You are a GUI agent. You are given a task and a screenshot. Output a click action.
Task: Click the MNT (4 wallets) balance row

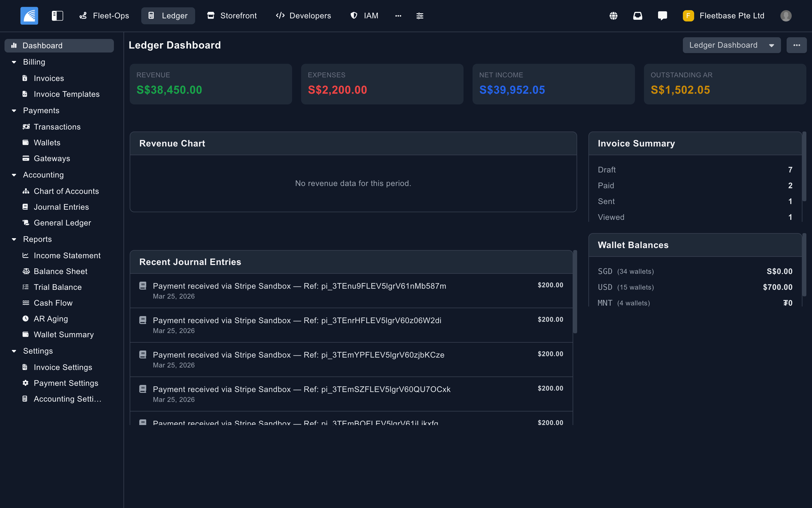[x=695, y=303]
